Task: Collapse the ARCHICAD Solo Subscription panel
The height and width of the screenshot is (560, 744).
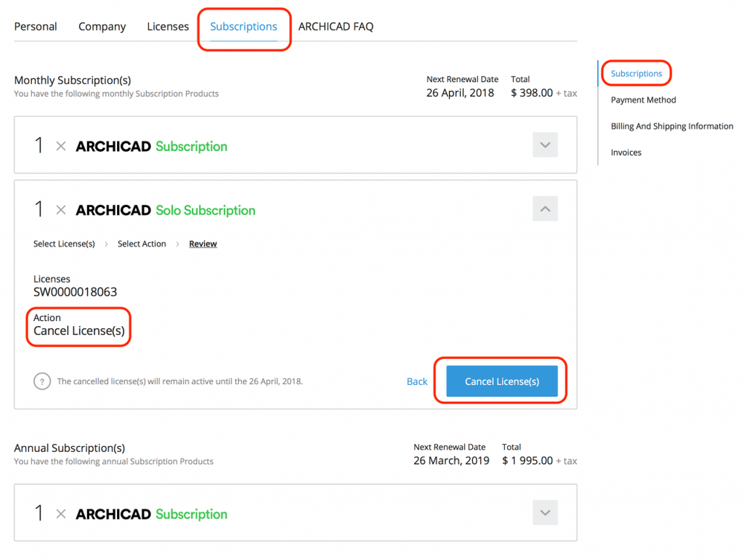Action: coord(545,209)
